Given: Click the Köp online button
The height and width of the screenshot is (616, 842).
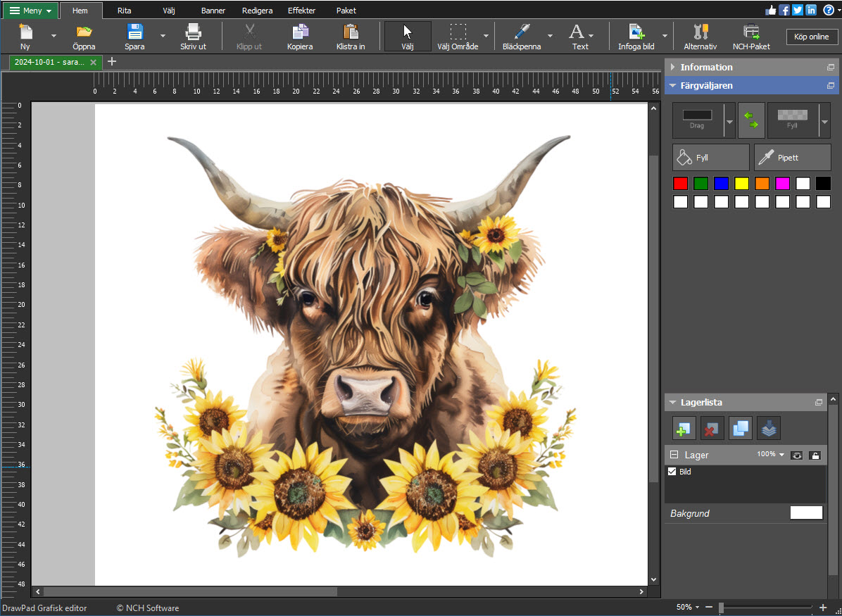Looking at the screenshot, I should coord(812,37).
